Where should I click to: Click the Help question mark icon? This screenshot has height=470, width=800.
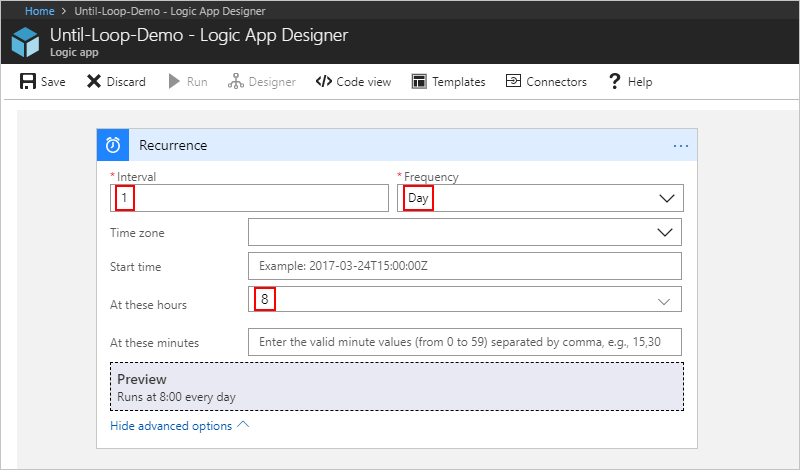point(615,82)
